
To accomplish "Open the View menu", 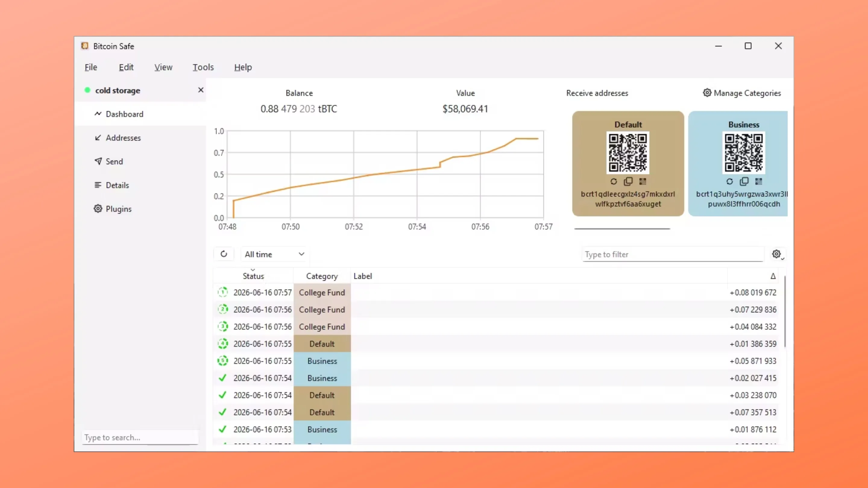I will click(163, 67).
